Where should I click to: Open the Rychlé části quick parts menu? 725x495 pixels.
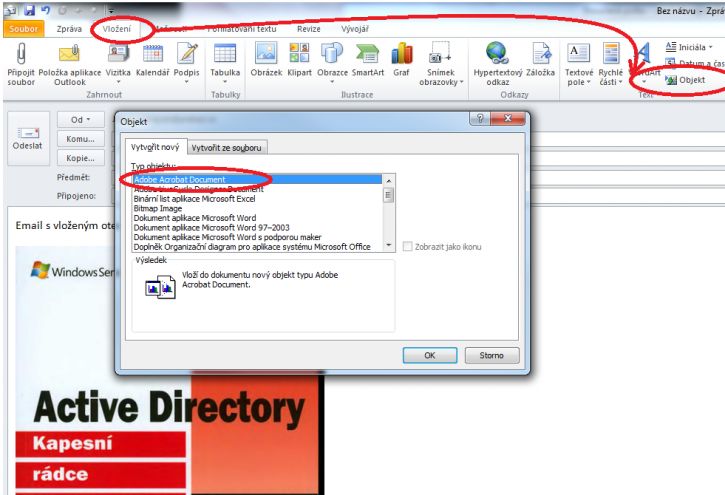(x=611, y=63)
